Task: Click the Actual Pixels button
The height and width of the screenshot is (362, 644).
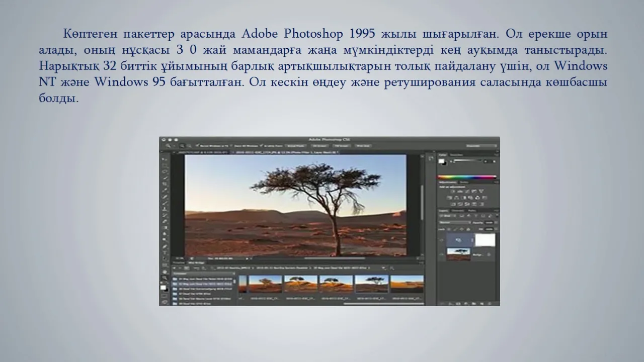Action: (295, 146)
